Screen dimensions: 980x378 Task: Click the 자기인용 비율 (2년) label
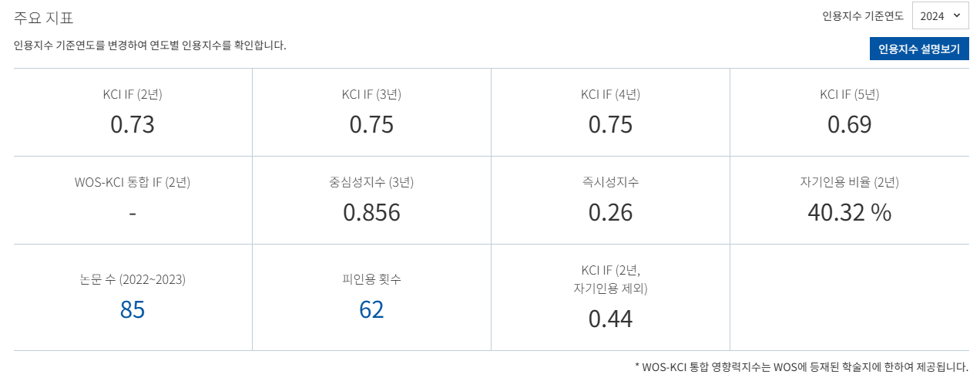[x=849, y=183]
